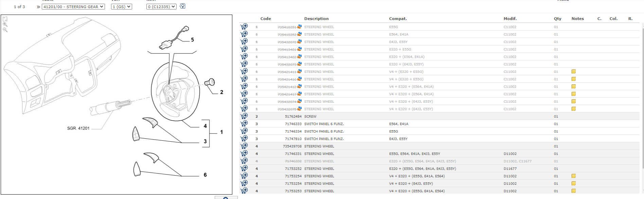Add switch panel 71746333 to cart
The height and width of the screenshot is (199, 644).
(244, 124)
